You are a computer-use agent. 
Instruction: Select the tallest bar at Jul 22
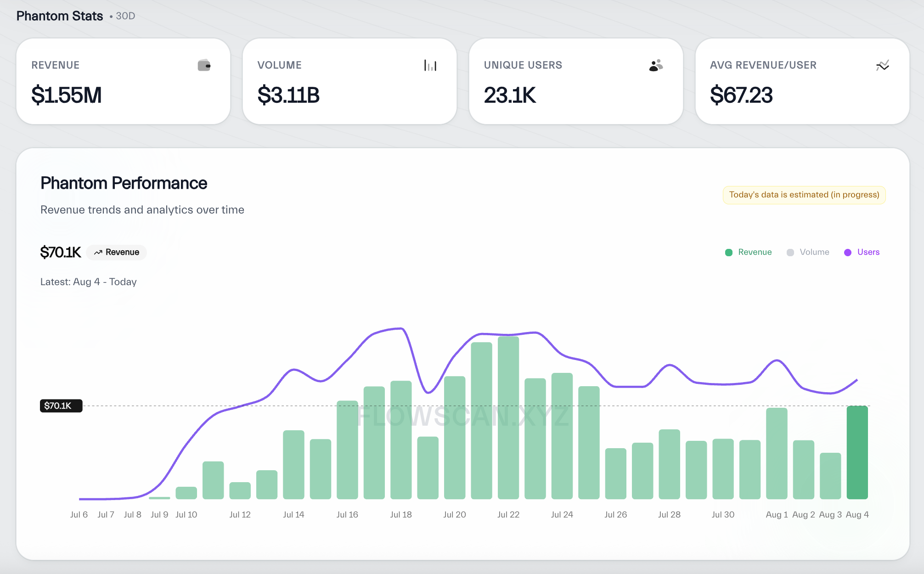point(508,418)
